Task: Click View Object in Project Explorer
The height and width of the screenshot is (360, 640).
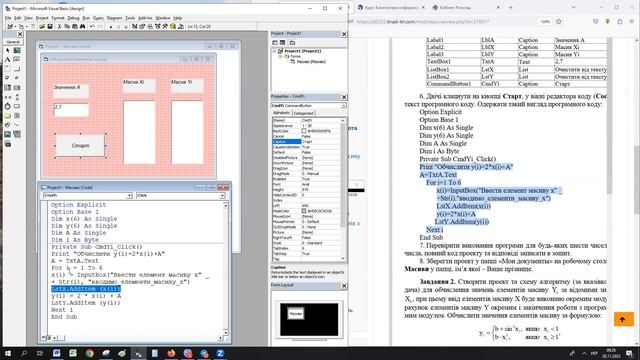Action: pyautogui.click(x=282, y=42)
